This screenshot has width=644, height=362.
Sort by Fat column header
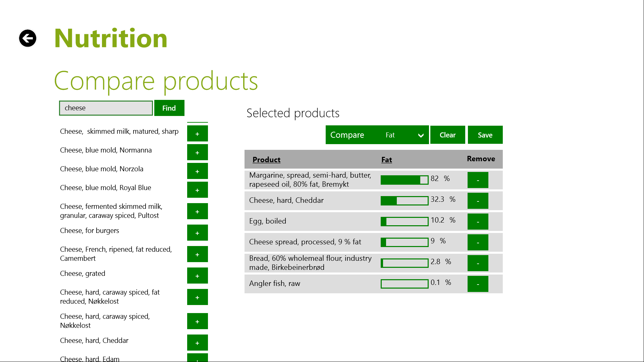click(x=386, y=160)
